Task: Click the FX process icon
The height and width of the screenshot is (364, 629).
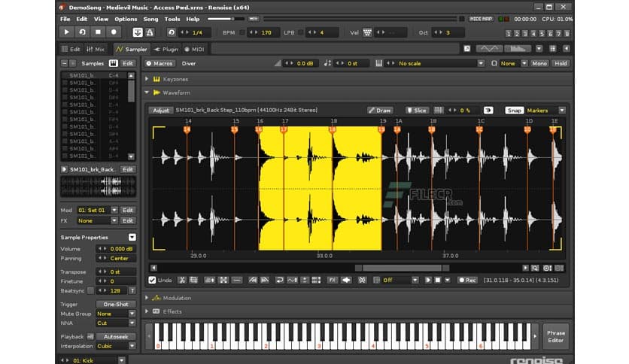Action: pyautogui.click(x=332, y=281)
